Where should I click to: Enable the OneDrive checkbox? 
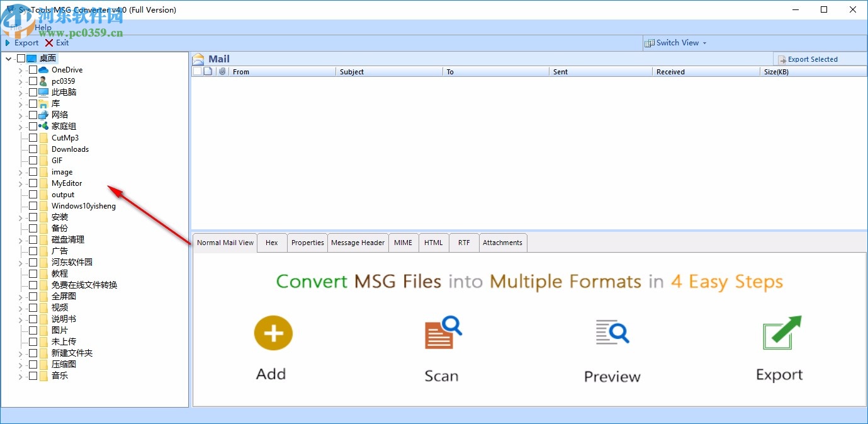[32, 69]
